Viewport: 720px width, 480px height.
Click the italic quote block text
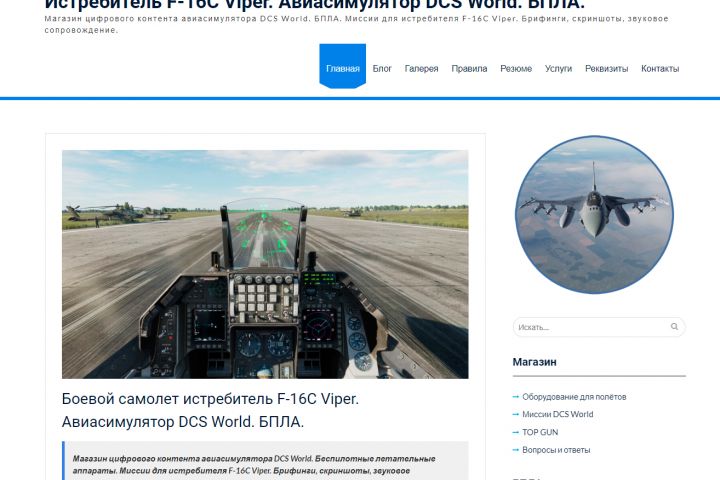tap(254, 465)
